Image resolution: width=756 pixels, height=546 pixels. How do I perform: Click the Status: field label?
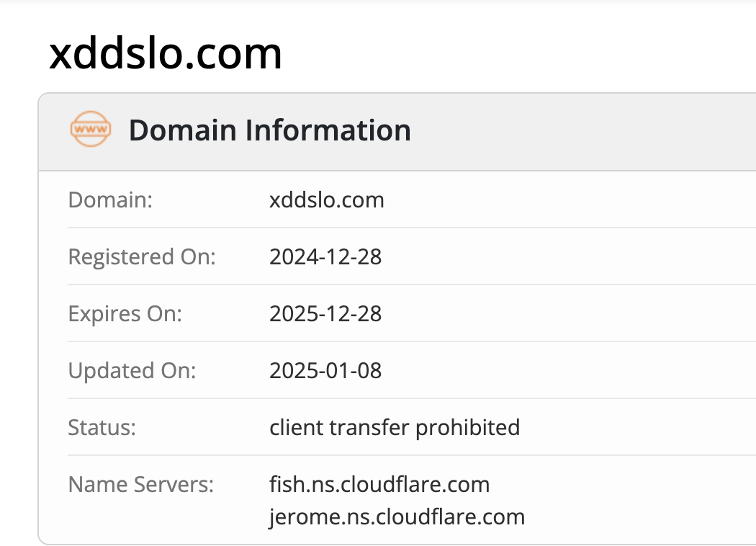(102, 427)
